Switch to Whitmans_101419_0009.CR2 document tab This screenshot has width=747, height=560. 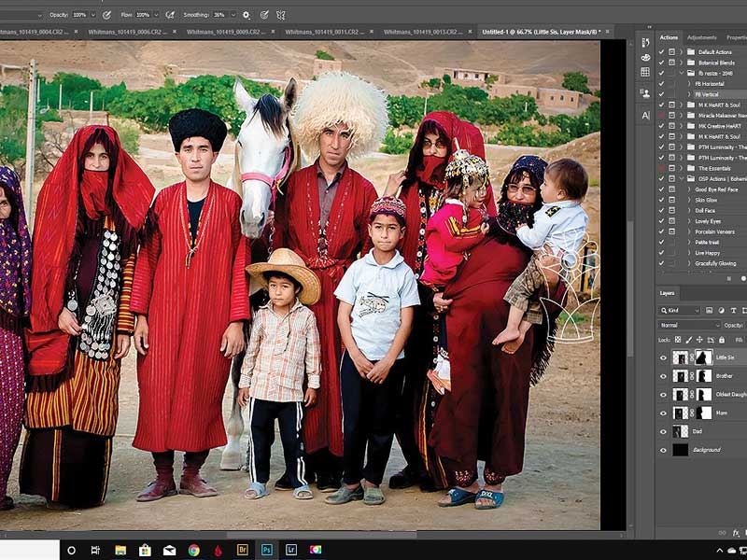tap(220, 31)
